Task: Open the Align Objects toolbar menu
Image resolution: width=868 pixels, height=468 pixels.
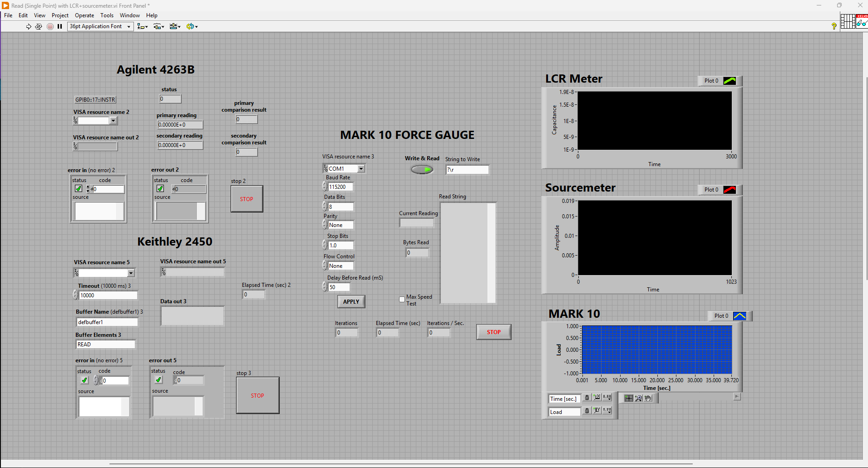Action: click(x=143, y=26)
